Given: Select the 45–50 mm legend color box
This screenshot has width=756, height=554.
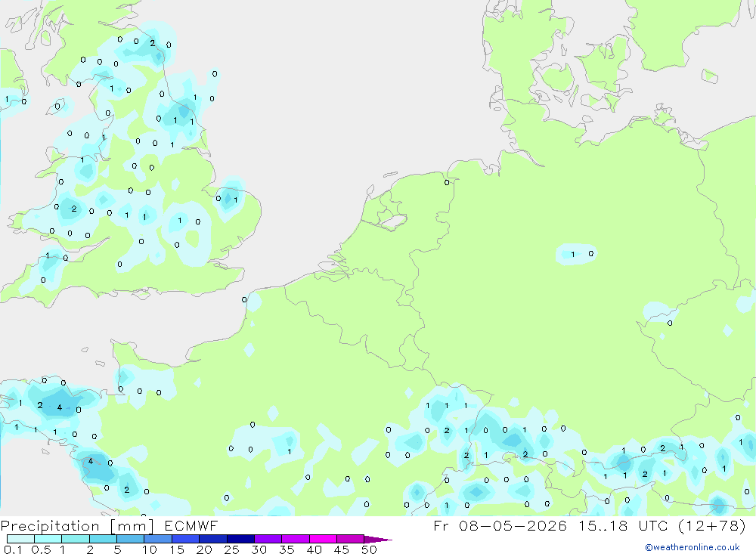Looking at the screenshot, I should point(351,539).
